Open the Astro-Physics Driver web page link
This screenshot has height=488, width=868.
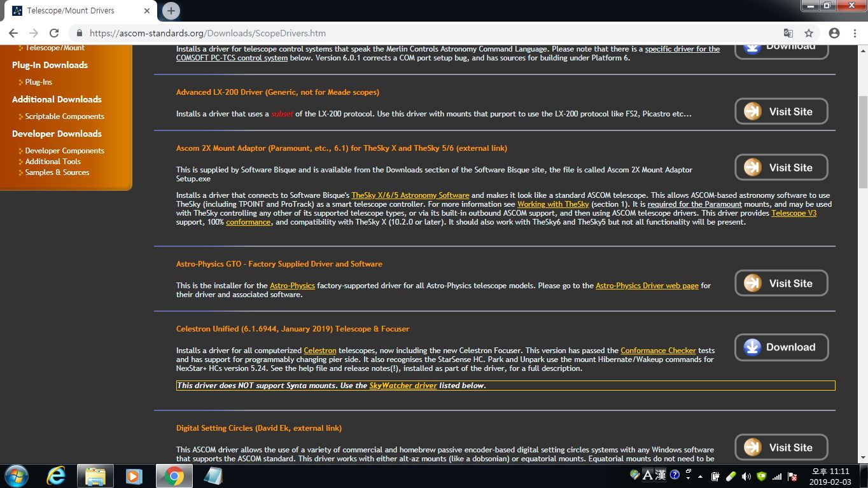pos(647,286)
